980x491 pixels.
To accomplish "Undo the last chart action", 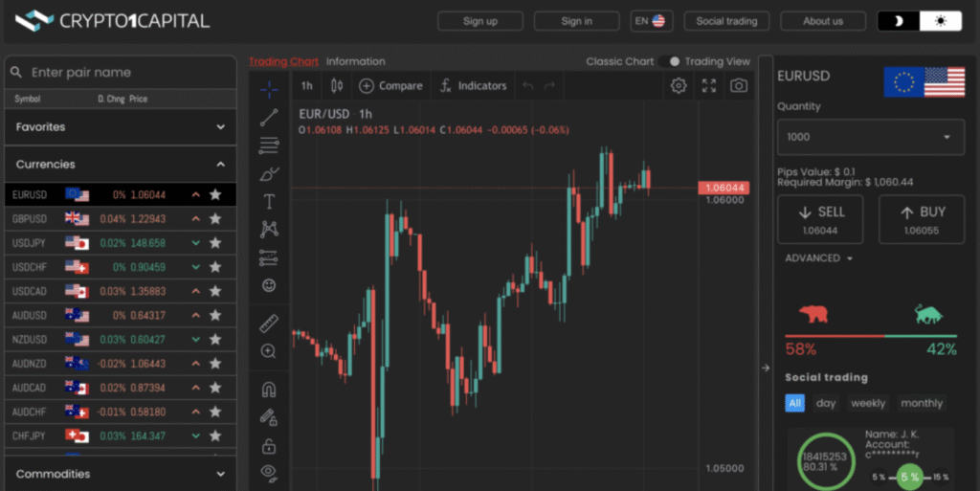I will click(528, 85).
